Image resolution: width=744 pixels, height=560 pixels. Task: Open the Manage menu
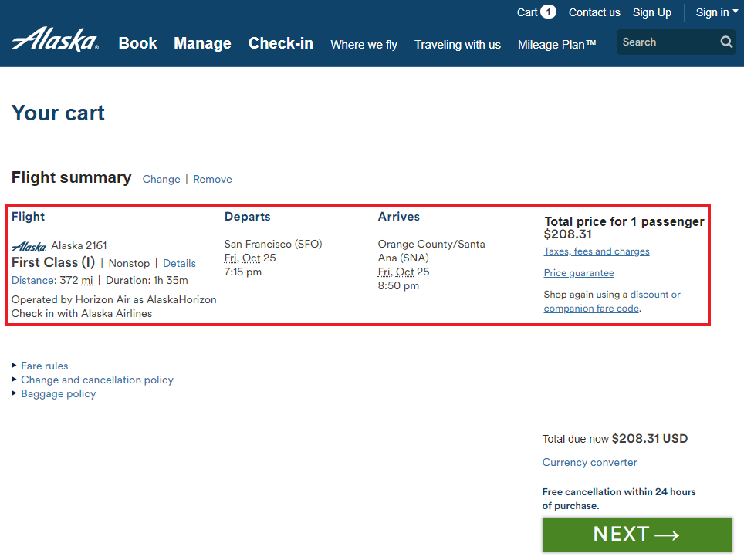[x=203, y=43]
